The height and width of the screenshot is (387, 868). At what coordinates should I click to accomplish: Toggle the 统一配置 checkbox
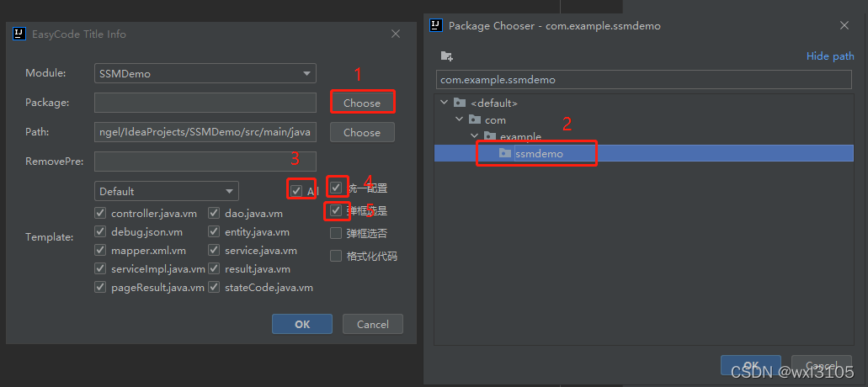(335, 188)
